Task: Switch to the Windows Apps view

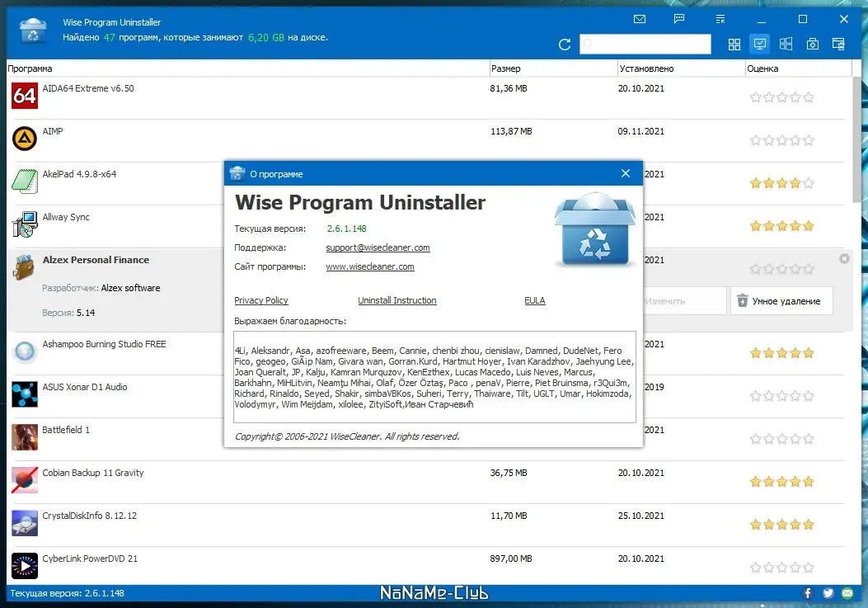Action: [786, 44]
